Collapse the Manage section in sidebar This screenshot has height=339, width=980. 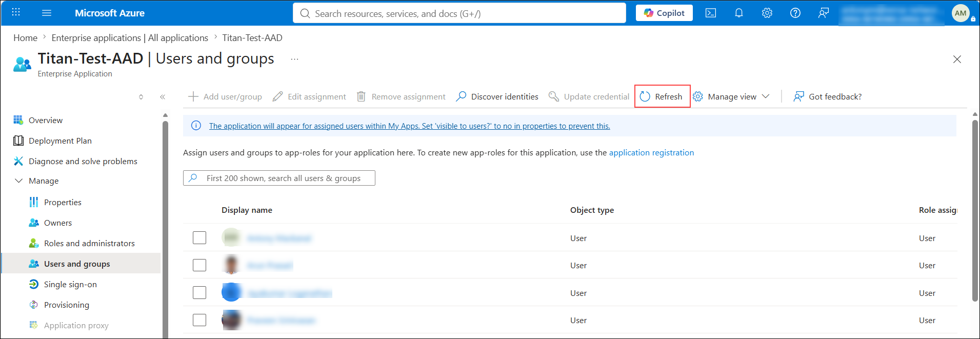[19, 181]
